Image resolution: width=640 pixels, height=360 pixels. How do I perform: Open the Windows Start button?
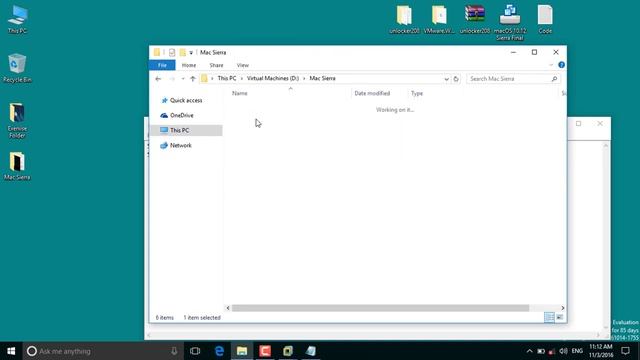tap(11, 351)
